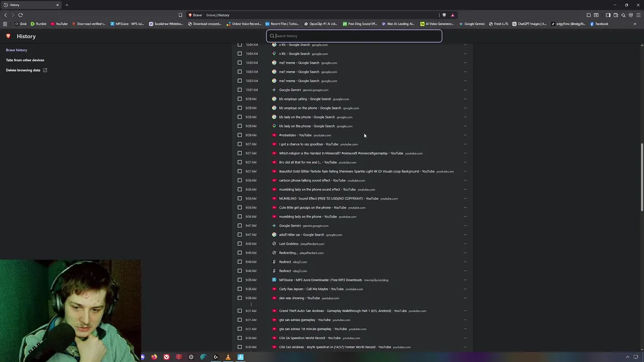The width and height of the screenshot is (644, 362).
Task: Click 'x kfc - Google Search' 10:04 AM map-icon entry
Action: (294, 54)
